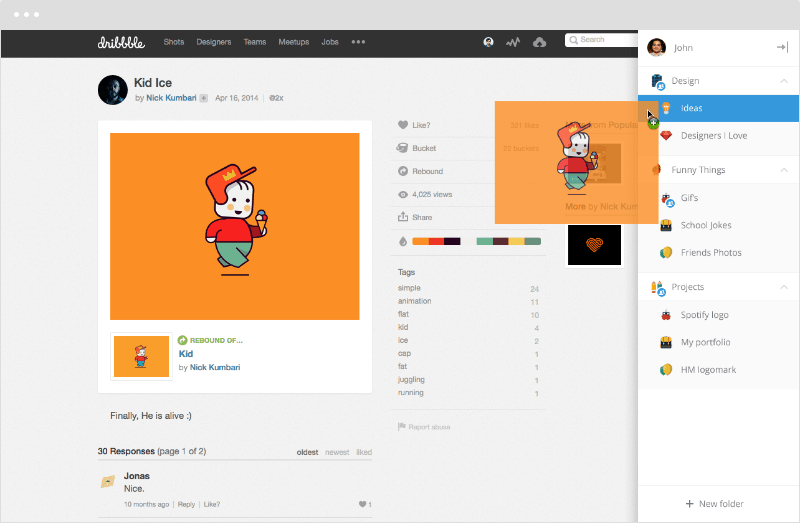The width and height of the screenshot is (800, 523).
Task: Click the follow plus icon next to Nick Kumbari
Action: (203, 98)
